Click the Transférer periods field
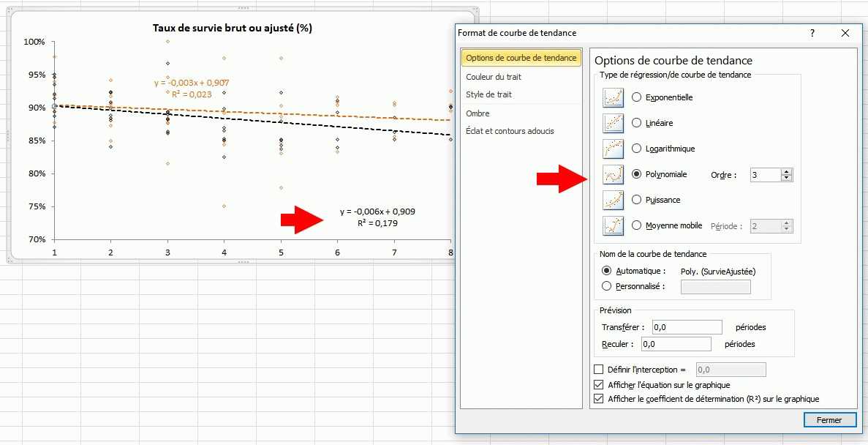Viewport: 868px width, 445px height. tap(687, 327)
